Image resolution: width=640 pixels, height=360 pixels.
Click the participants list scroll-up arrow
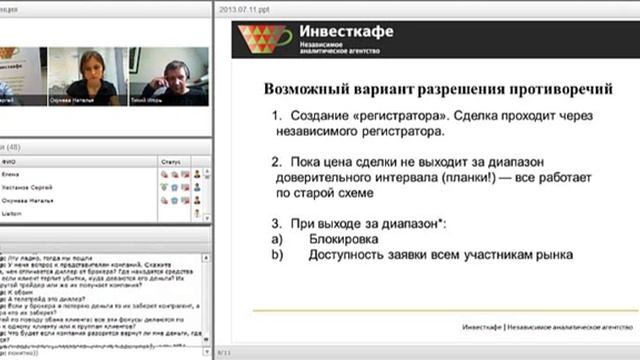click(x=207, y=172)
